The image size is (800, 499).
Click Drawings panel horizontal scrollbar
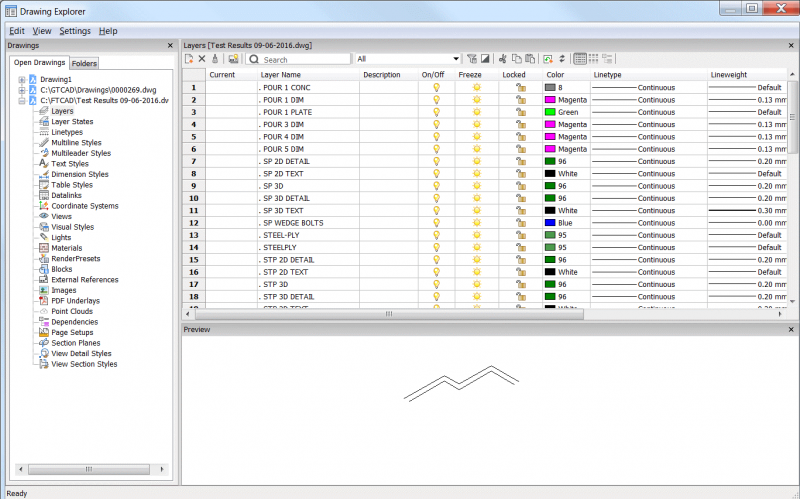point(89,469)
